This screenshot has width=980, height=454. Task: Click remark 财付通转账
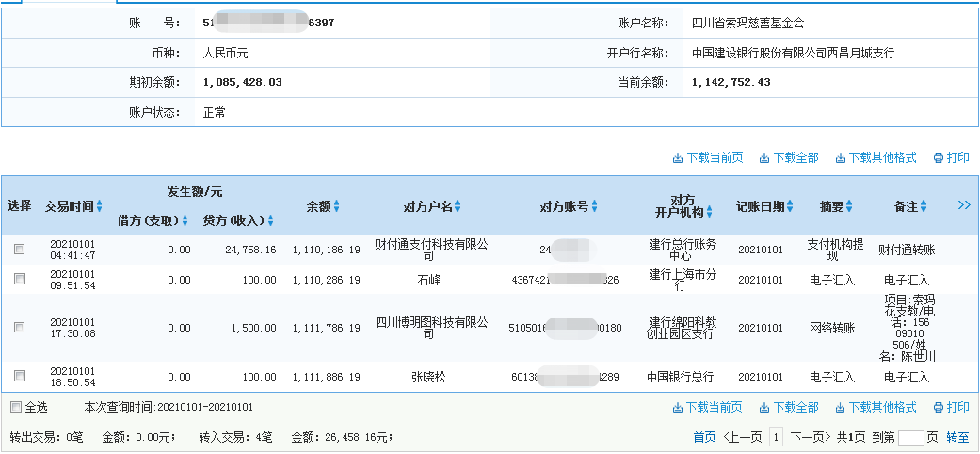907,251
